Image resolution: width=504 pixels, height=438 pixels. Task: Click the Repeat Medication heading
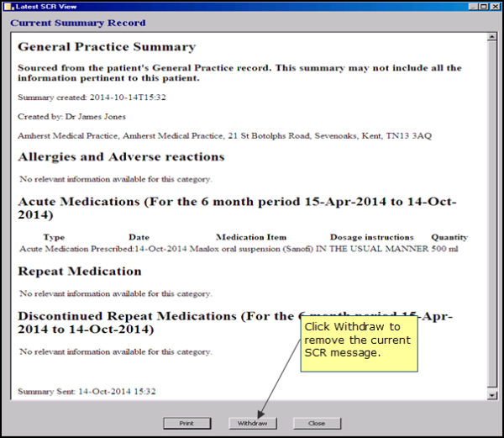(80, 272)
